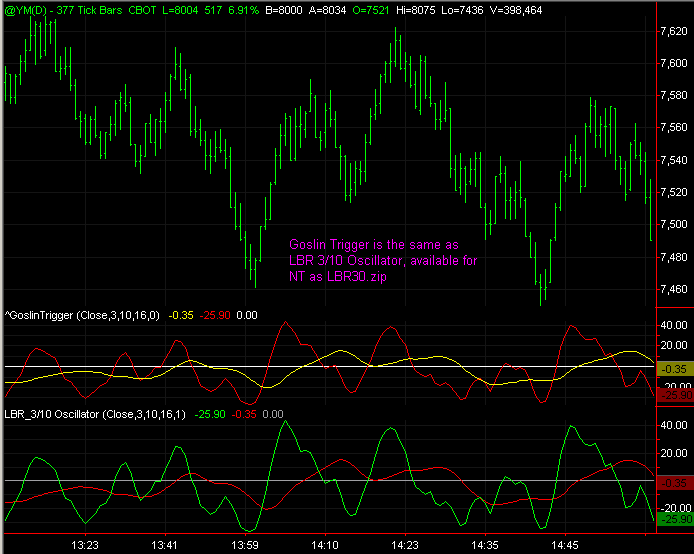Click the 7,500 price axis label

674,224
